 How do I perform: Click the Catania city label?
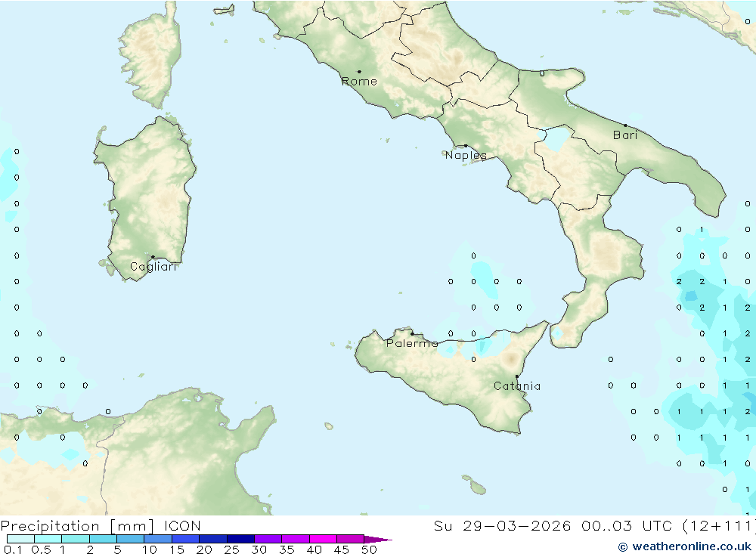point(517,386)
